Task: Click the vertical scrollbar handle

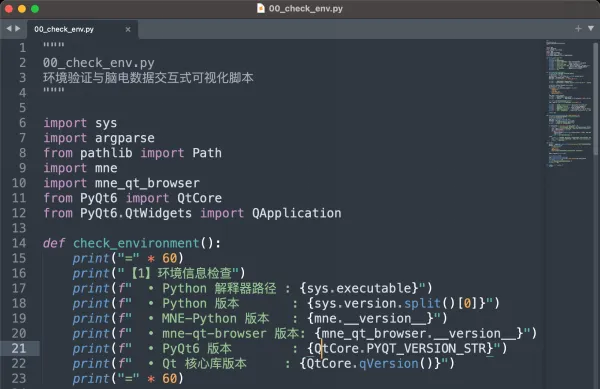Action: coord(595,99)
